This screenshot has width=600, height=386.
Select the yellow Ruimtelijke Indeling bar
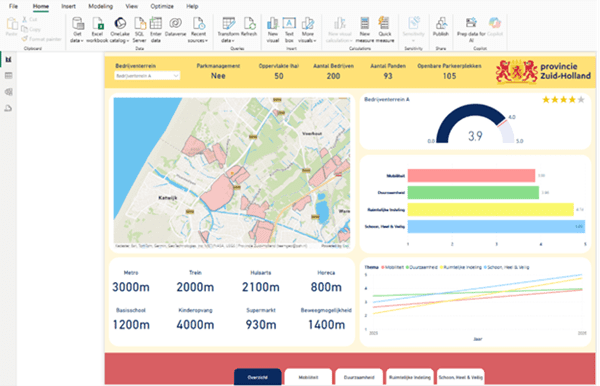tap(491, 210)
